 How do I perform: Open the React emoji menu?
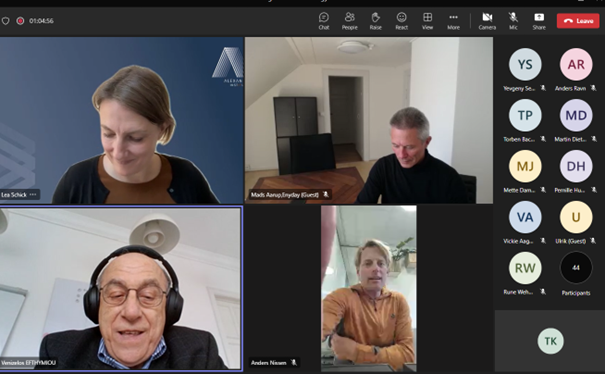(402, 21)
